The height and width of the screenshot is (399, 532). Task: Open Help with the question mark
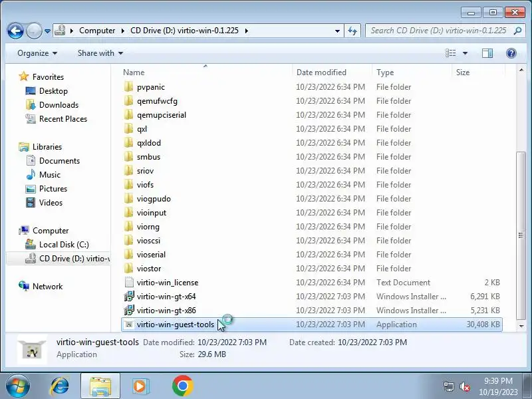click(x=511, y=53)
